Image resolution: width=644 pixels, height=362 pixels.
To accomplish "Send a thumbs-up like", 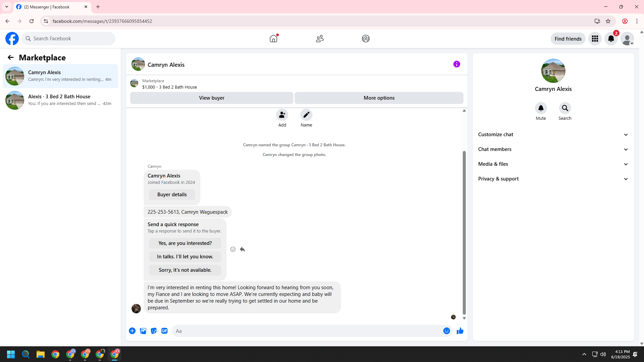I will coord(460,331).
